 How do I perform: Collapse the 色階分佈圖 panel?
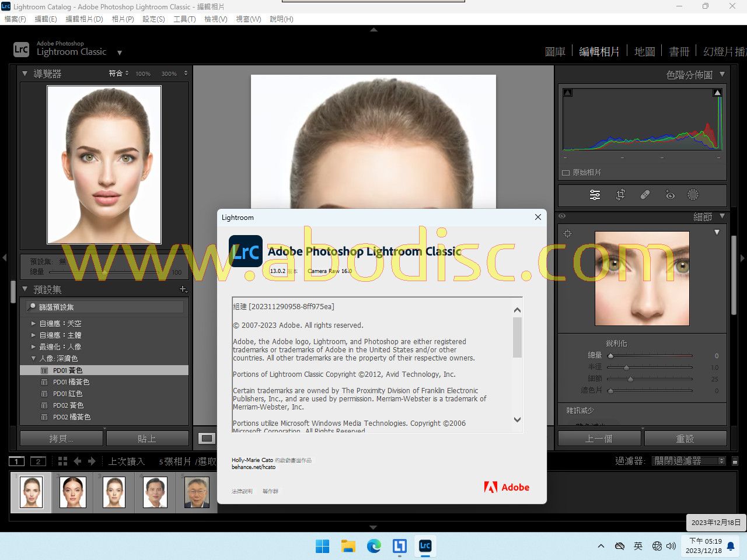[722, 75]
